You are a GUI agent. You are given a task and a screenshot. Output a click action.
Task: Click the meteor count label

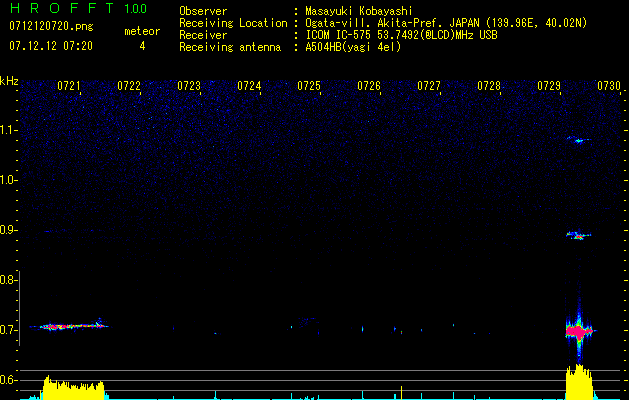pyautogui.click(x=142, y=31)
